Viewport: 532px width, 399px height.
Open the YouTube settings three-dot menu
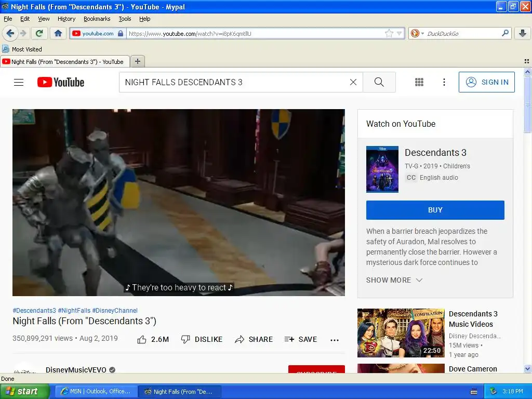444,82
